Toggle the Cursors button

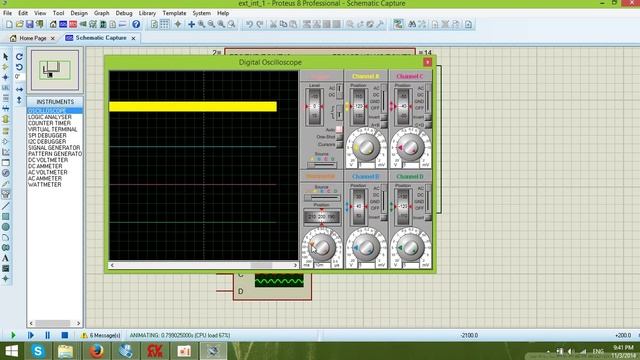[339, 144]
